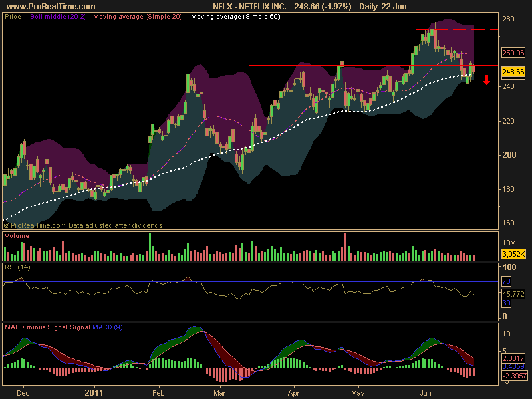Click the yellow 248.66 current price tag

click(x=513, y=72)
